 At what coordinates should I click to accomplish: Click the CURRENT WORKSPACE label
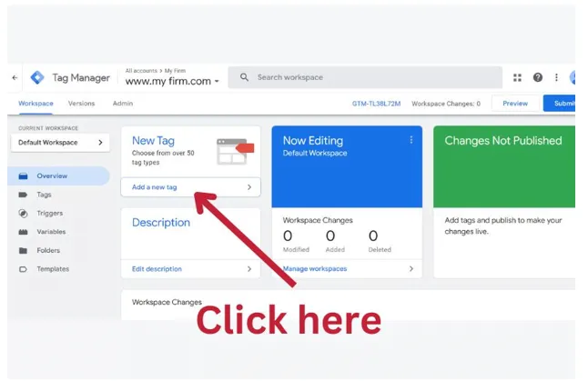[48, 128]
